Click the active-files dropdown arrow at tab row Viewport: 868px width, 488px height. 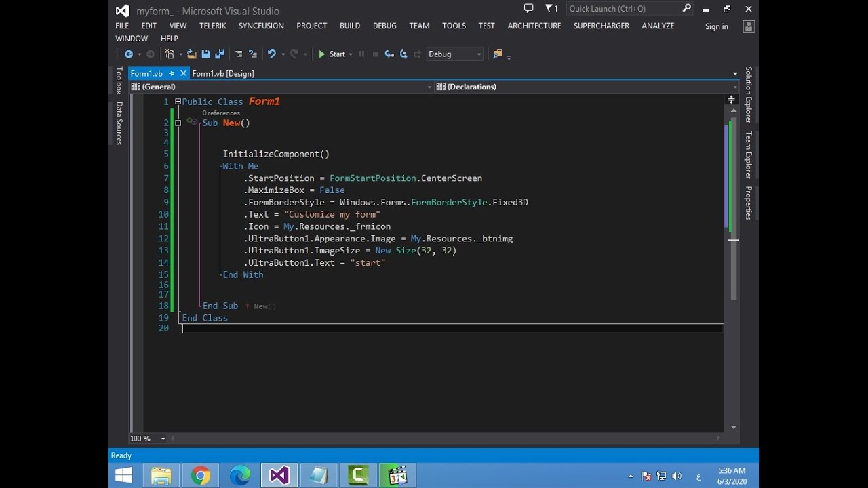735,73
